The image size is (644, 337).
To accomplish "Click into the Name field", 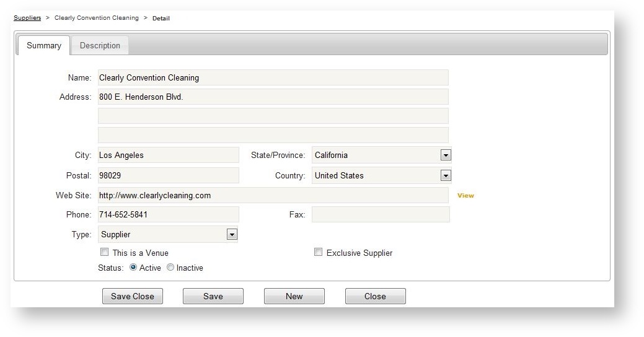I will [273, 78].
